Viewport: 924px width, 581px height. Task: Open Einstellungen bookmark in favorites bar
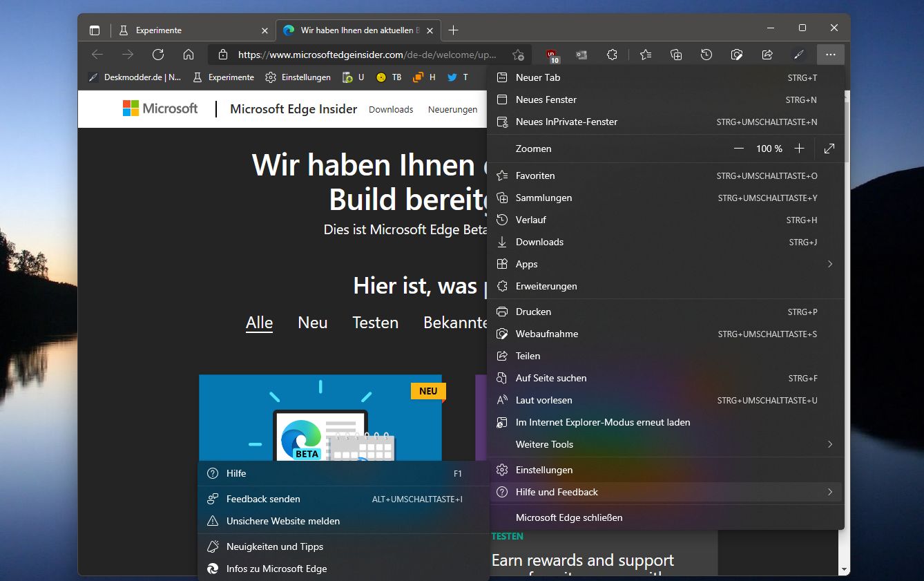coord(298,77)
